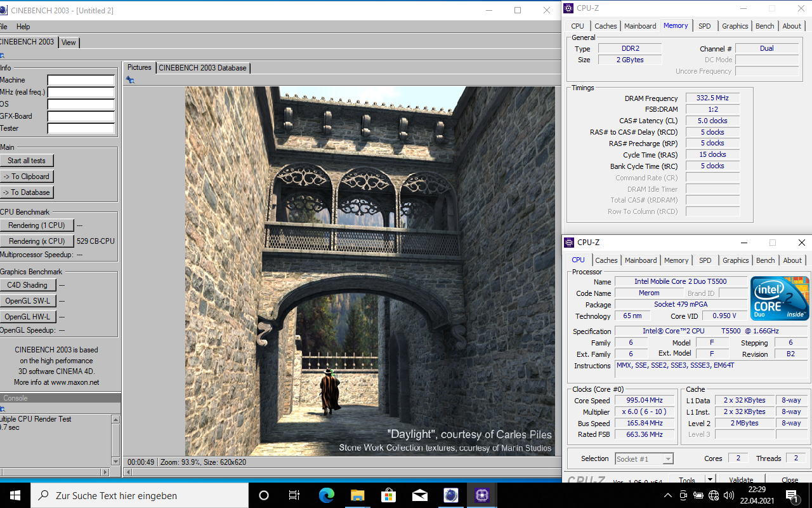Open File Explorer from the taskbar

[x=357, y=495]
